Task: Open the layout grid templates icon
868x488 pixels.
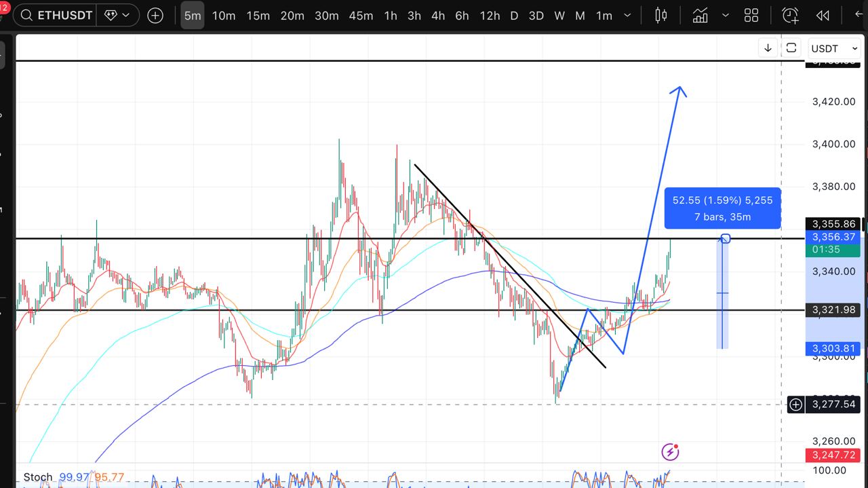Action: click(751, 15)
